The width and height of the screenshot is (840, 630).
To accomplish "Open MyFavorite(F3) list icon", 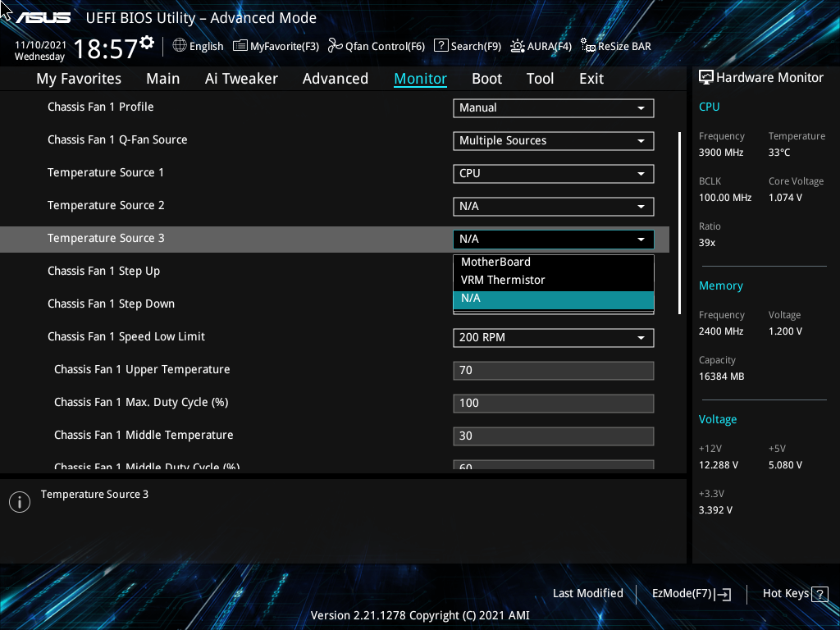I will [240, 46].
